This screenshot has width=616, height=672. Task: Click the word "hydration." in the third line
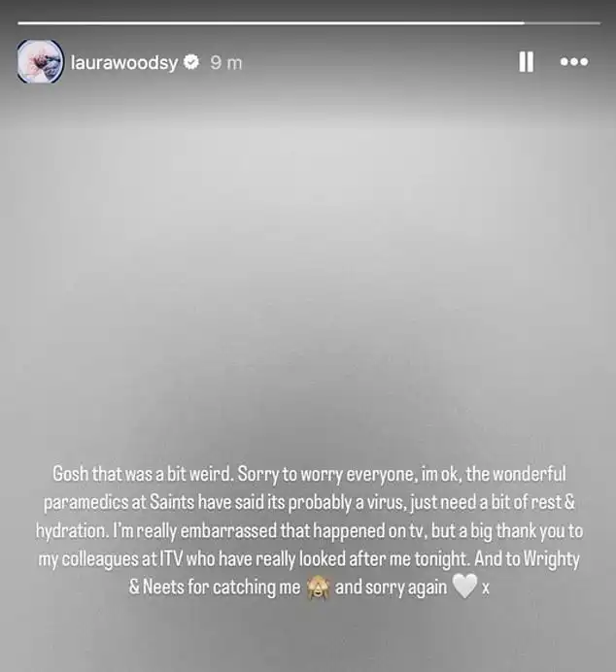tap(72, 531)
